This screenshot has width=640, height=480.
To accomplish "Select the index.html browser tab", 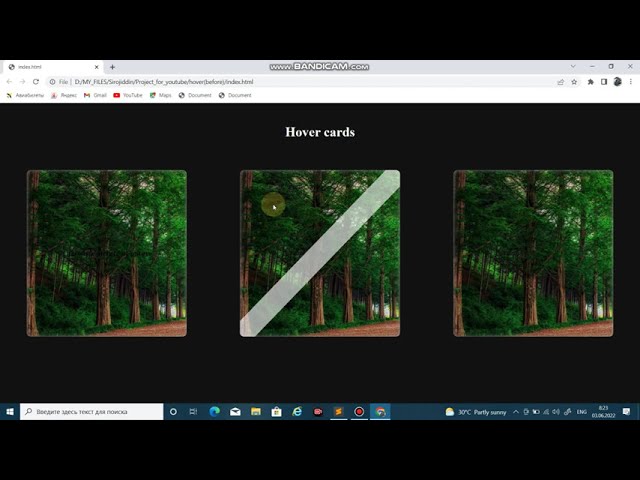I will (51, 67).
